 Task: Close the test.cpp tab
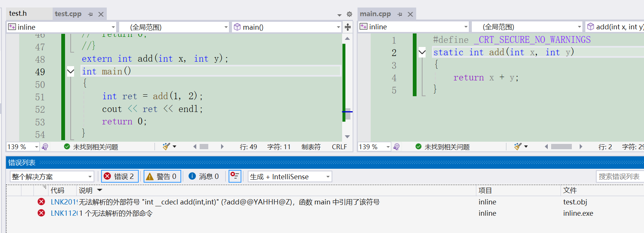(x=101, y=14)
